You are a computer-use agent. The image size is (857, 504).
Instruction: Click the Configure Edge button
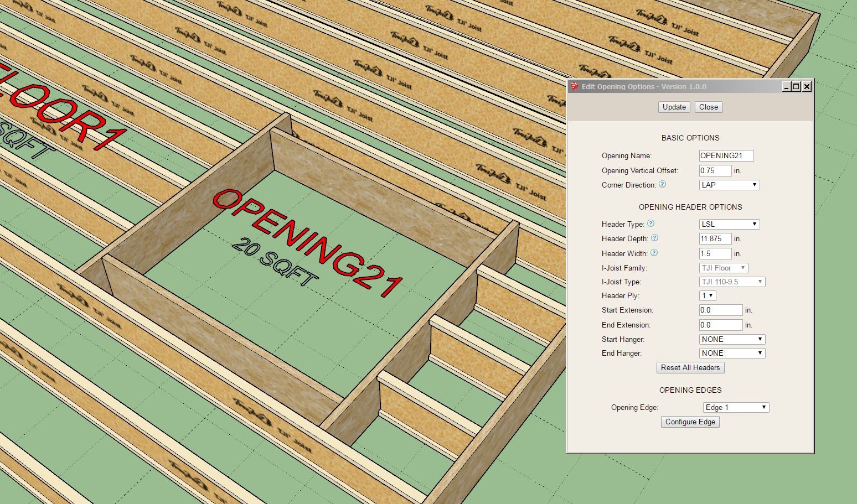(x=690, y=422)
